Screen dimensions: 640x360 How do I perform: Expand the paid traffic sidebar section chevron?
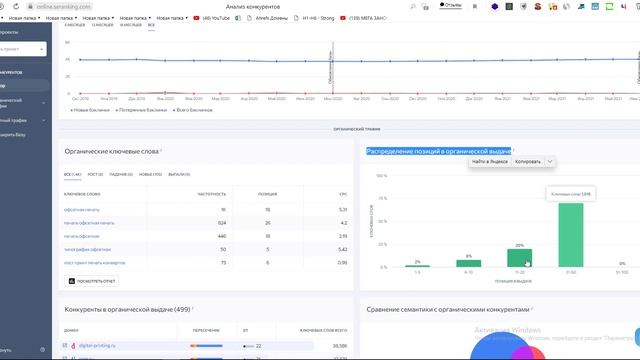pos(44,120)
